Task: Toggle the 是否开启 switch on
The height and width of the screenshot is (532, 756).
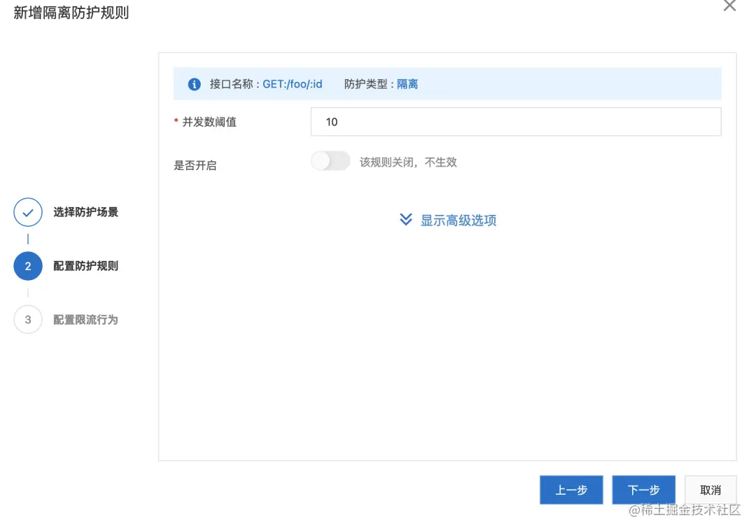Action: [x=330, y=161]
